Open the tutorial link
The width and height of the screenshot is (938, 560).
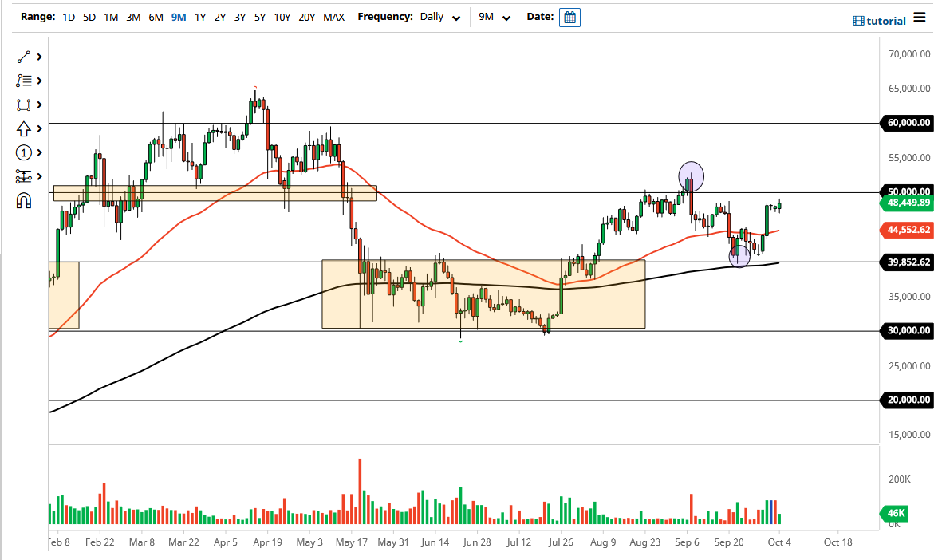click(879, 21)
